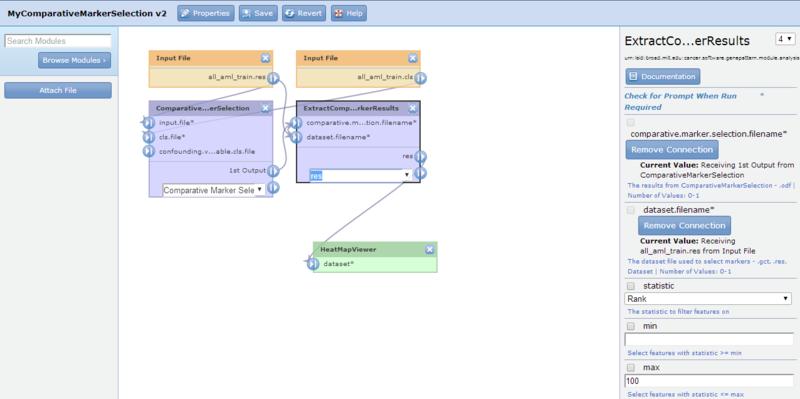Remove Connection for comparative.marker.selection.filename
The image size is (800, 399).
672,149
